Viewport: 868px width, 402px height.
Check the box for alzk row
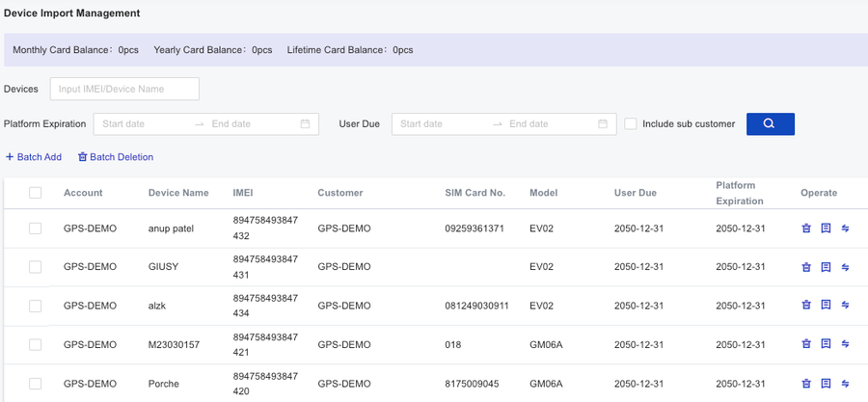[x=36, y=306]
